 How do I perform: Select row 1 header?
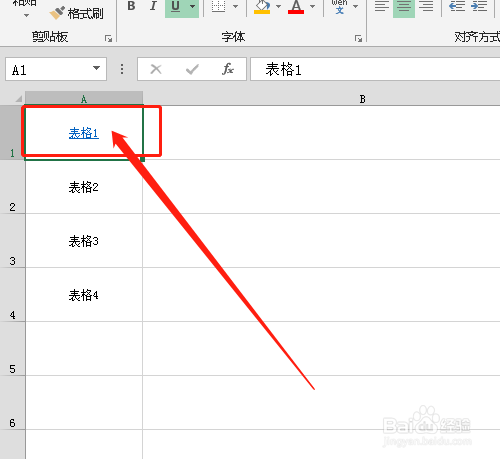[x=12, y=133]
